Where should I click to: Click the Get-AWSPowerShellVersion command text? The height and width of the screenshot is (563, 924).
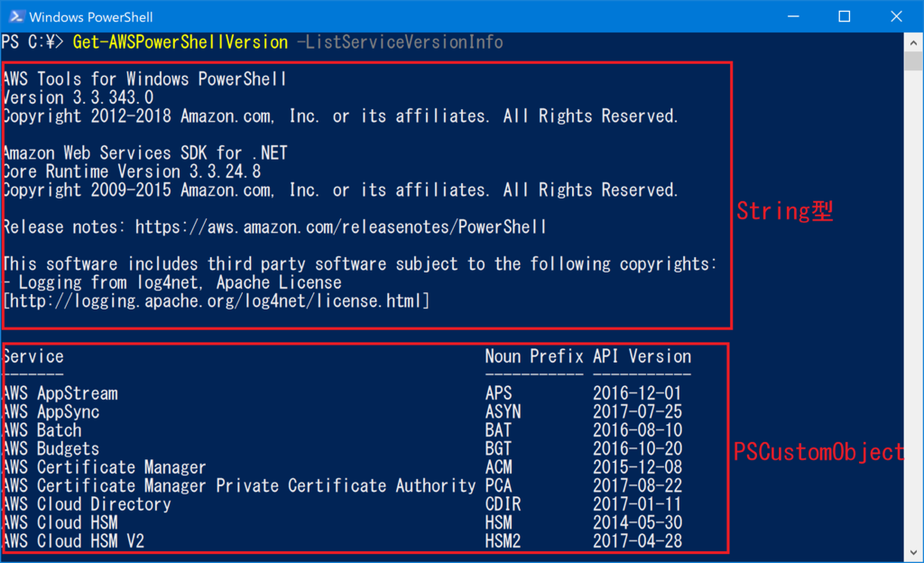pos(180,42)
